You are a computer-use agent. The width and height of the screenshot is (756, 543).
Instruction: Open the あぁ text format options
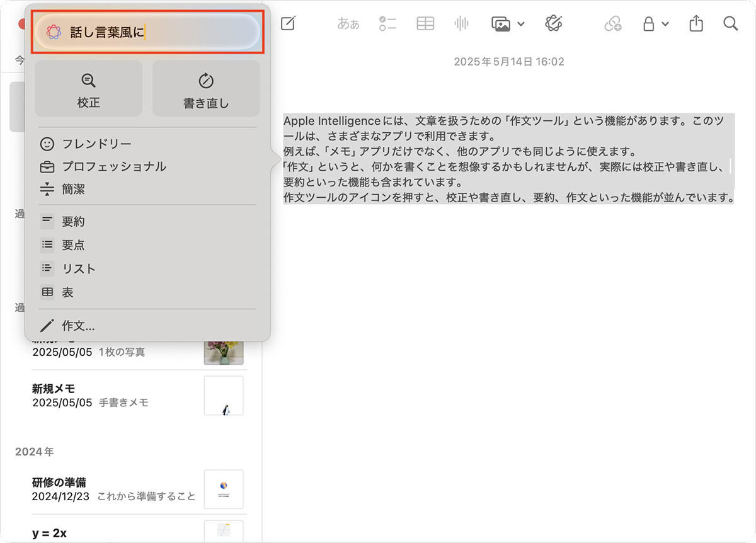pyautogui.click(x=348, y=24)
